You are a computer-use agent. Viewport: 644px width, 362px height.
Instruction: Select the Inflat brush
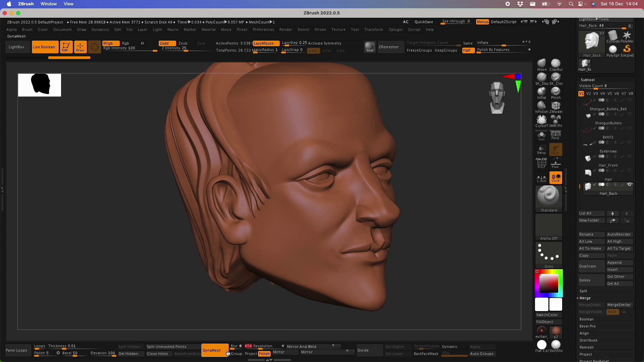coord(541,93)
